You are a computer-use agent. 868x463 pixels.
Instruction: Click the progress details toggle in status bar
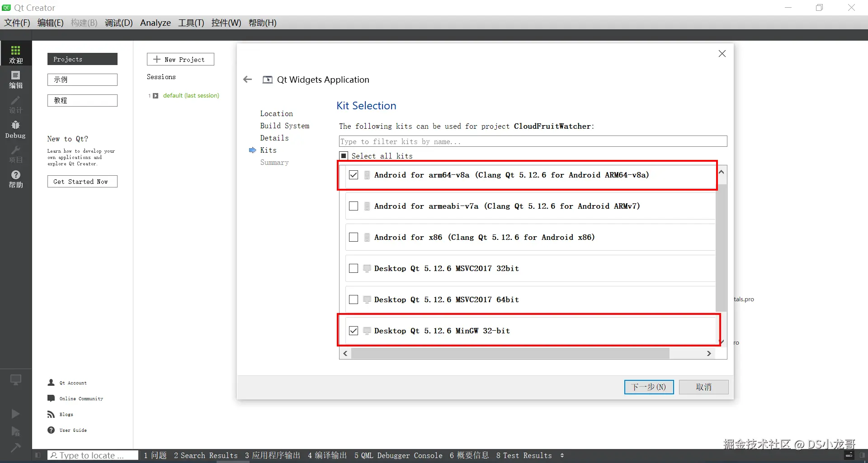(x=849, y=455)
